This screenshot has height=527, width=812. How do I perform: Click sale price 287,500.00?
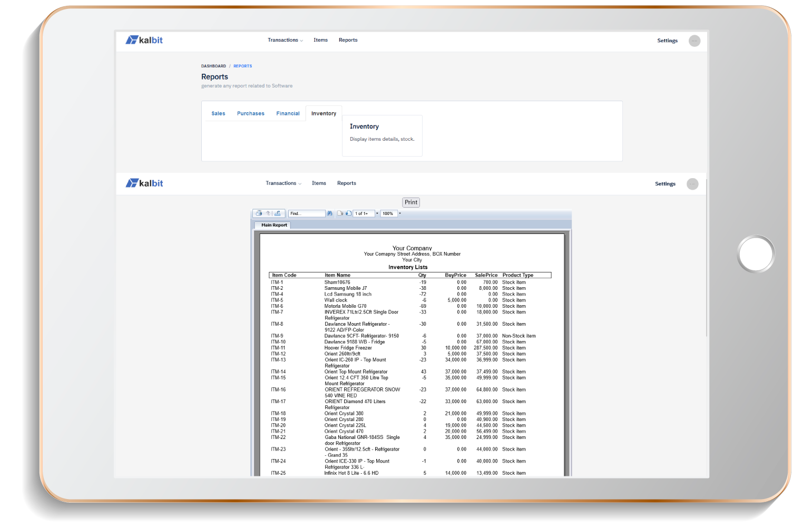[485, 348]
